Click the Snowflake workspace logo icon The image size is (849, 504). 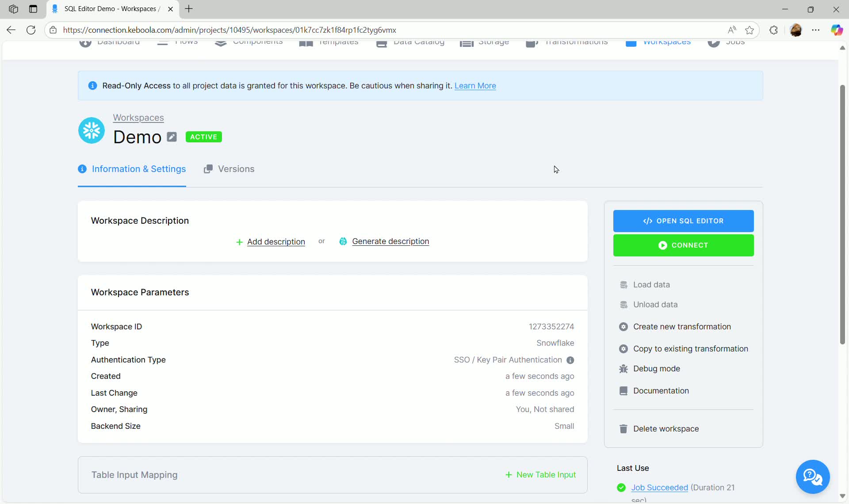92,130
